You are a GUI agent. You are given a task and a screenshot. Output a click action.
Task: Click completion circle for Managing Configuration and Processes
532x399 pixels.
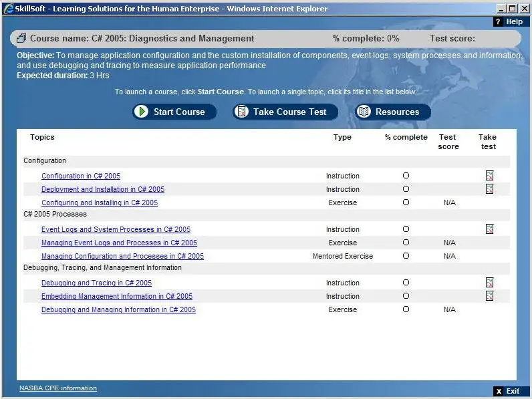(x=406, y=256)
